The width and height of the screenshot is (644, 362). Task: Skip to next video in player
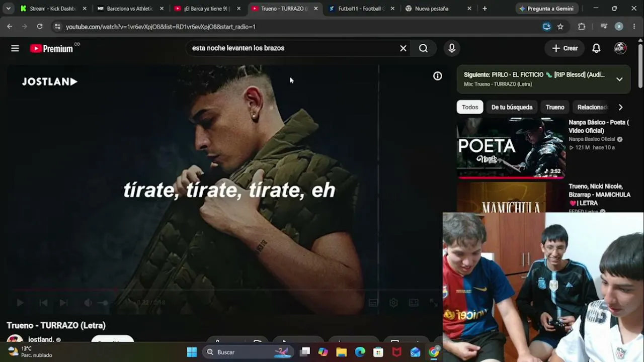tap(63, 303)
